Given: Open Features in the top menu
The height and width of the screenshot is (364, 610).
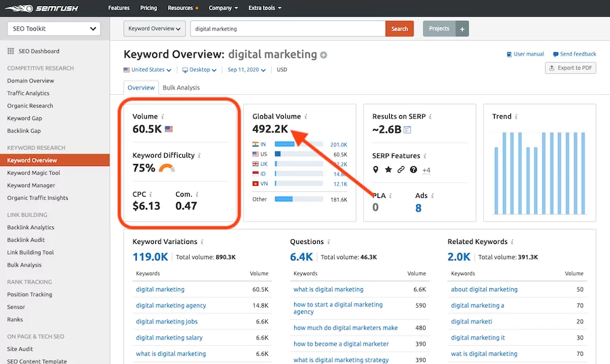Looking at the screenshot, I should coord(119,7).
